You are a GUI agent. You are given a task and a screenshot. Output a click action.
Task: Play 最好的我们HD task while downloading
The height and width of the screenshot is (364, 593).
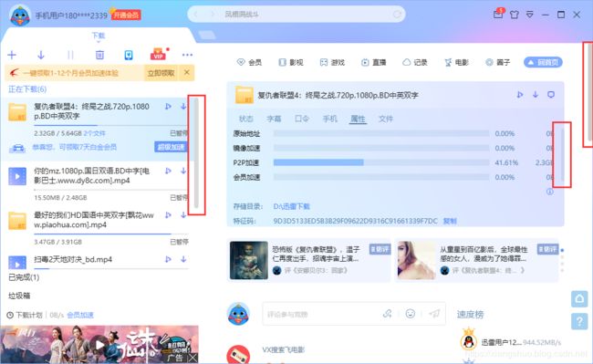click(168, 215)
